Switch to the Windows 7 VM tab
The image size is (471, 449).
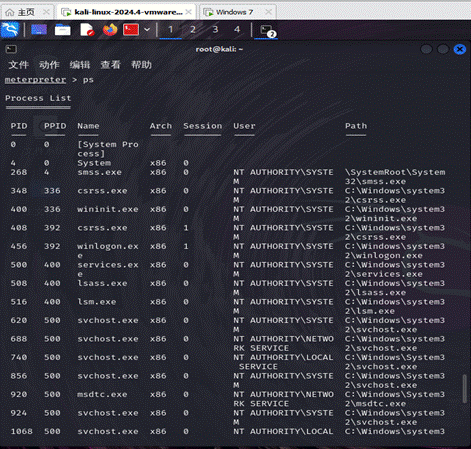point(233,12)
